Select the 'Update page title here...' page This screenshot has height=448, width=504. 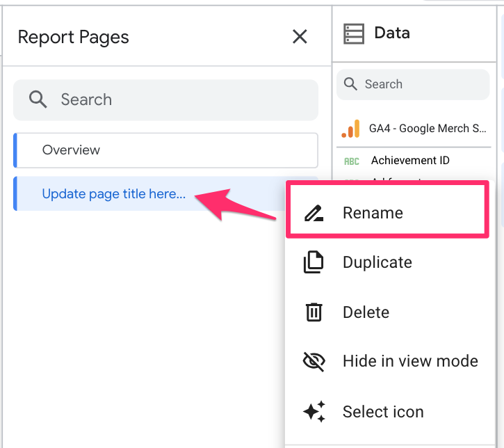[113, 194]
